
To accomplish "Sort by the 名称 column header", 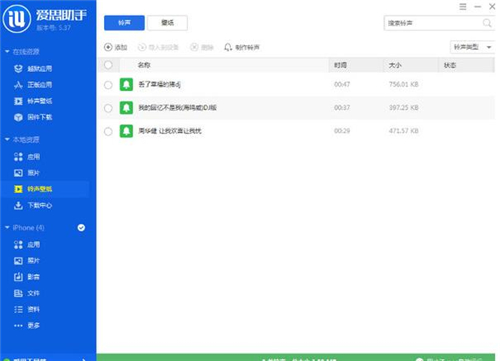I will (x=144, y=65).
